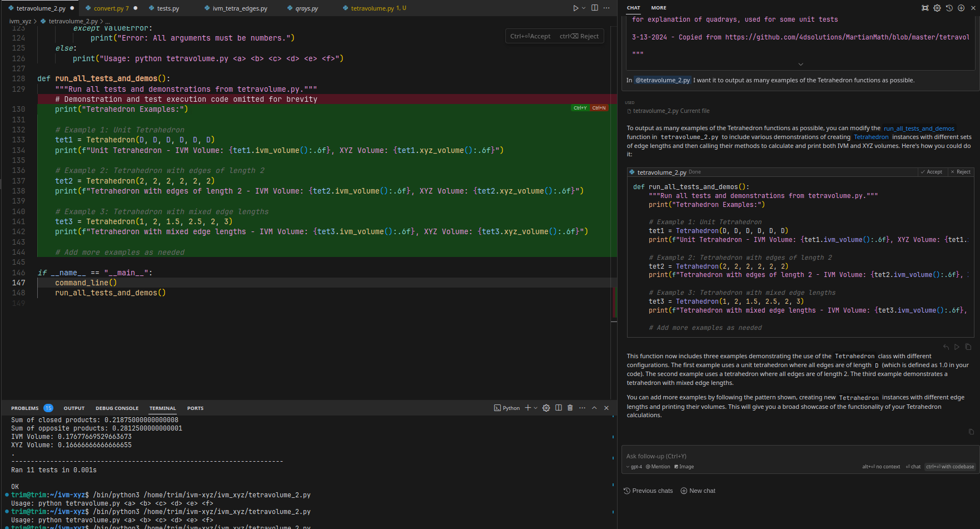Open the ivm_tetra_edges.py editor tab
The image size is (980, 529).
[240, 8]
